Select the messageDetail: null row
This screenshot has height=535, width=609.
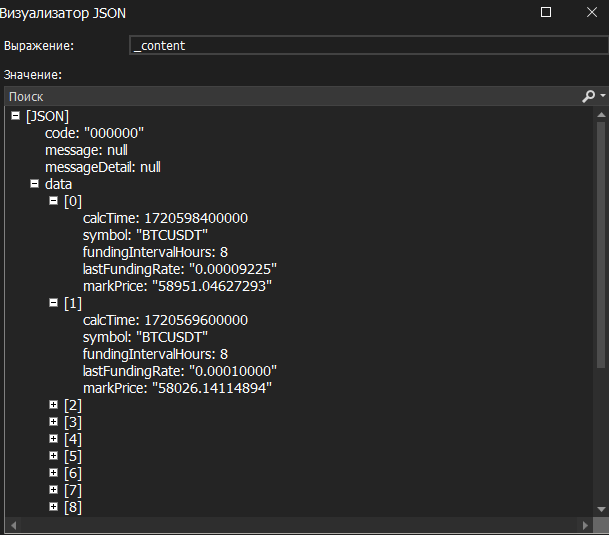pos(103,167)
